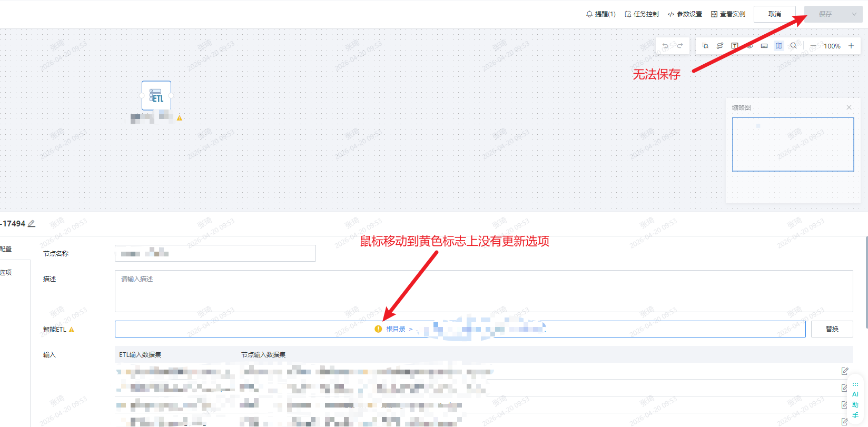Open the AI助手 assistant widget

(855, 401)
